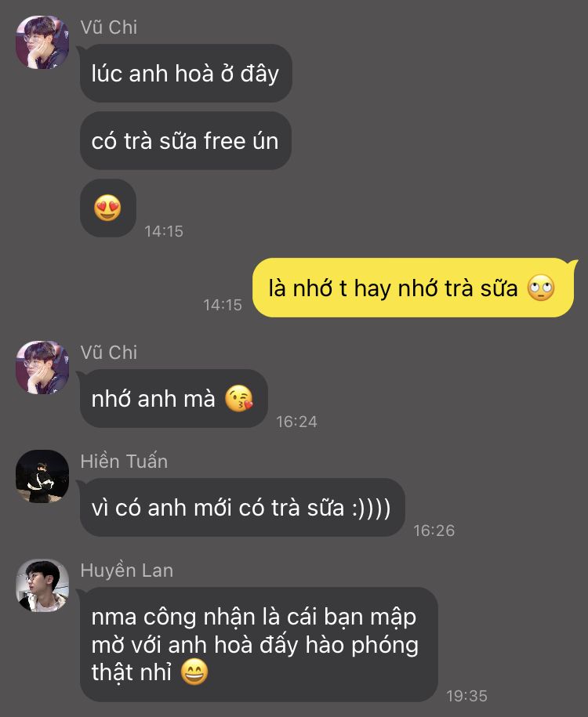The width and height of the screenshot is (588, 717).
Task: Select the message 'vì có anh mới có trà sữa'
Action: point(242,507)
